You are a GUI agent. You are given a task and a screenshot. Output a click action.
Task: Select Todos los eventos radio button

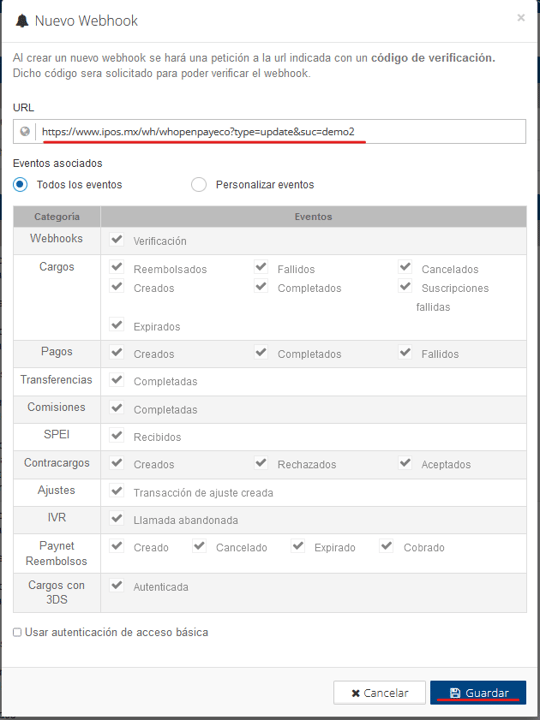tap(20, 185)
